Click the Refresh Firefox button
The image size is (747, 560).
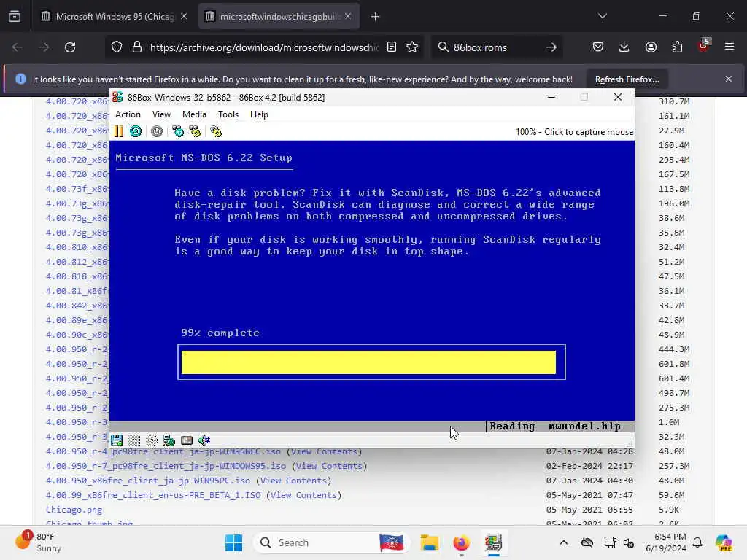point(627,79)
